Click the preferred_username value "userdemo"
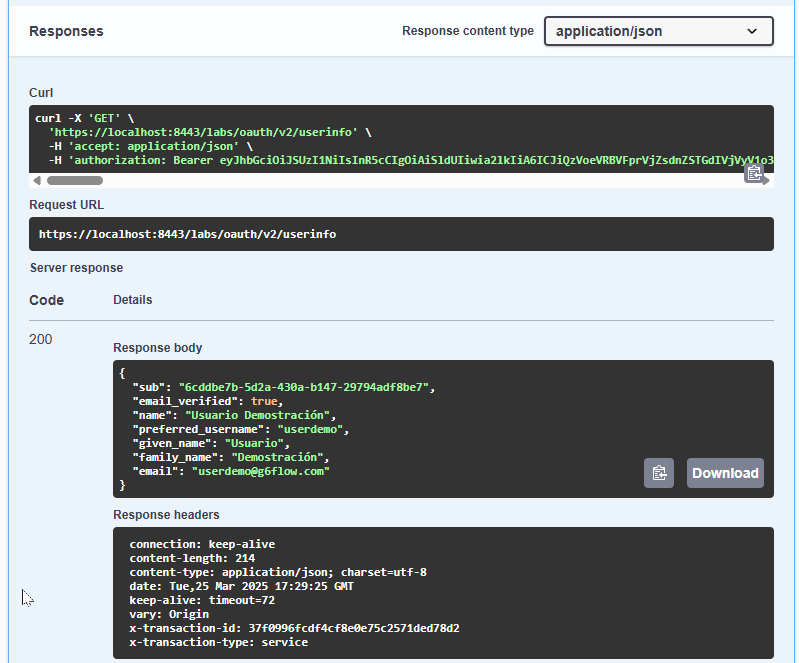The image size is (799, 663). [310, 429]
